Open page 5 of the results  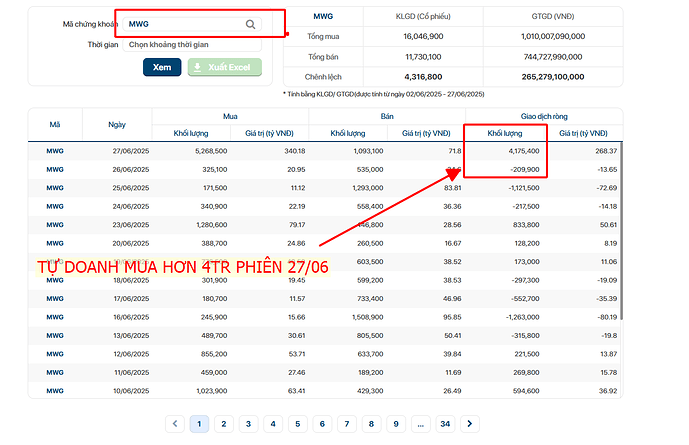(x=297, y=423)
